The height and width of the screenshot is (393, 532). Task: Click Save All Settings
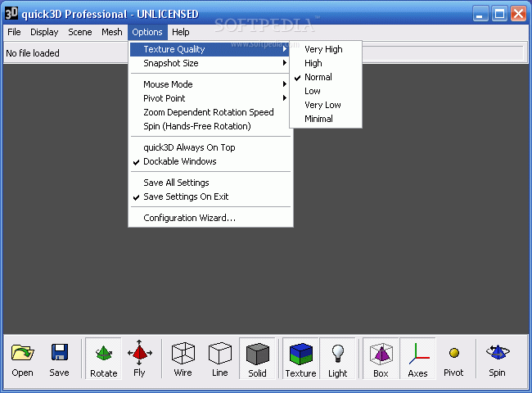click(210, 183)
